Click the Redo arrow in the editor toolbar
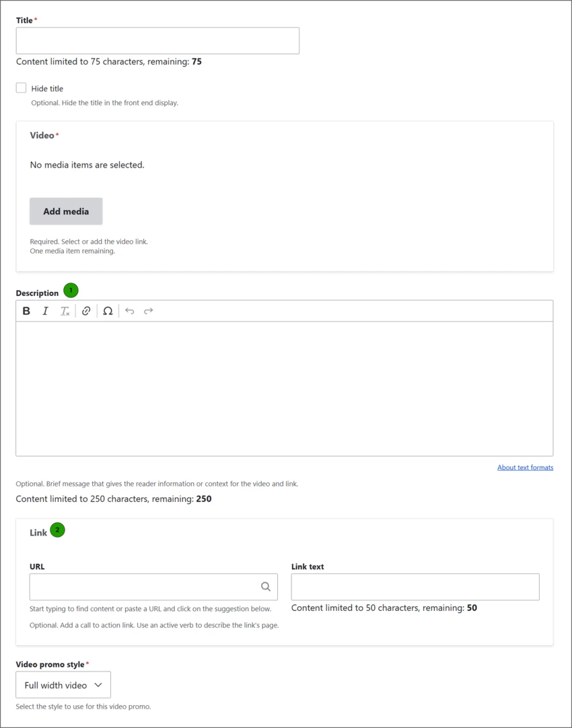The image size is (572, 728). point(149,311)
